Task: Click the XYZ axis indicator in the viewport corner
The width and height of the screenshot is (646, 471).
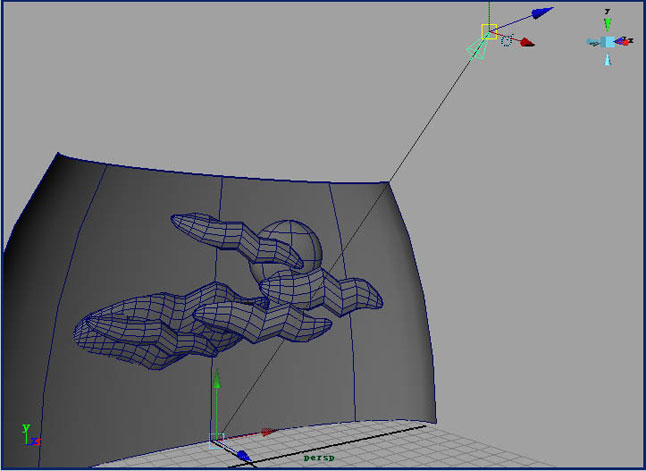Action: tap(31, 435)
